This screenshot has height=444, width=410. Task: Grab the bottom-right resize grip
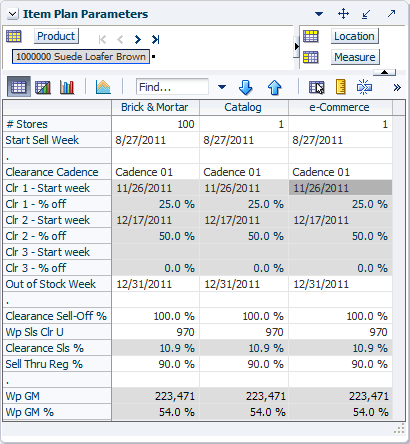click(399, 430)
